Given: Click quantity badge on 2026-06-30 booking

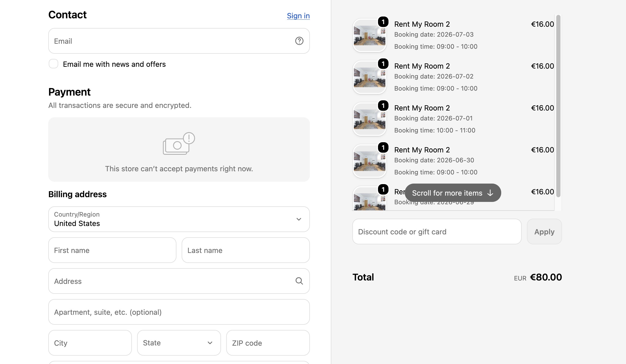Looking at the screenshot, I should pos(383,147).
